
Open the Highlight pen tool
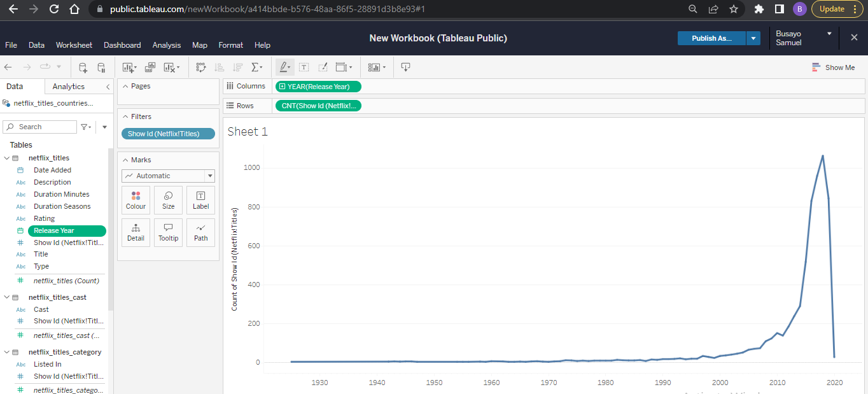pyautogui.click(x=285, y=67)
